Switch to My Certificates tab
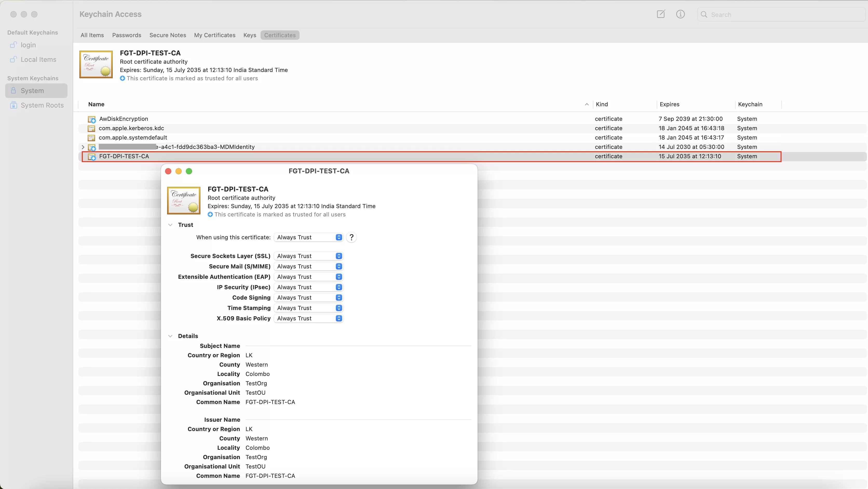This screenshot has width=868, height=489. pyautogui.click(x=215, y=35)
